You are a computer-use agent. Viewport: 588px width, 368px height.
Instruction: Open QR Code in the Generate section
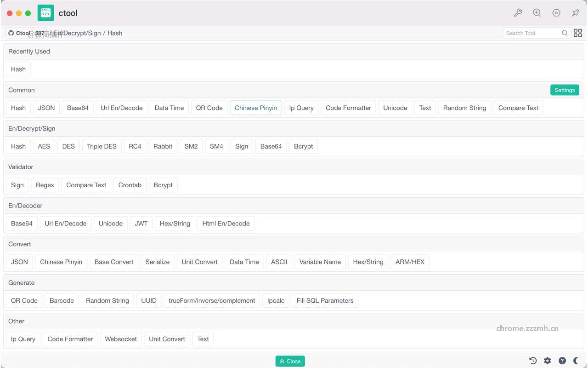[x=24, y=301]
